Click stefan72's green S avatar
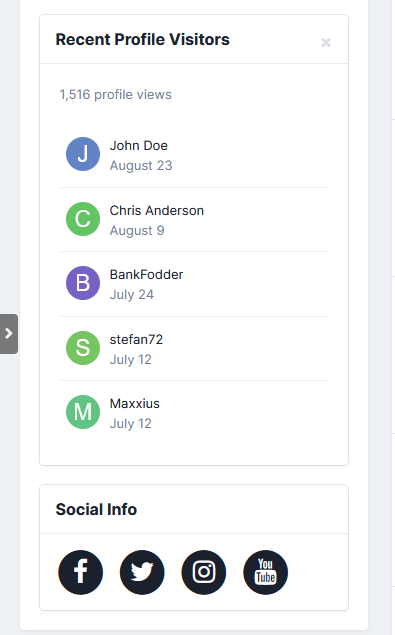 pyautogui.click(x=83, y=348)
